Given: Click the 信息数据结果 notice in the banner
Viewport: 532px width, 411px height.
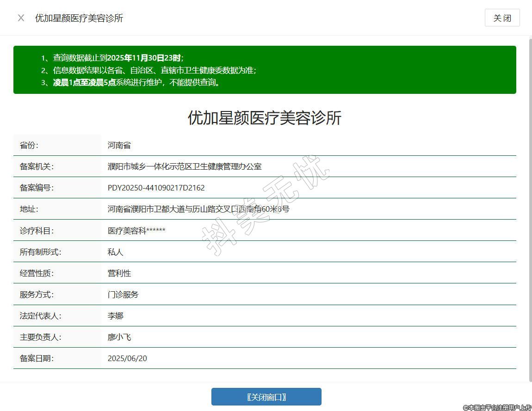Looking at the screenshot, I should tap(154, 70).
